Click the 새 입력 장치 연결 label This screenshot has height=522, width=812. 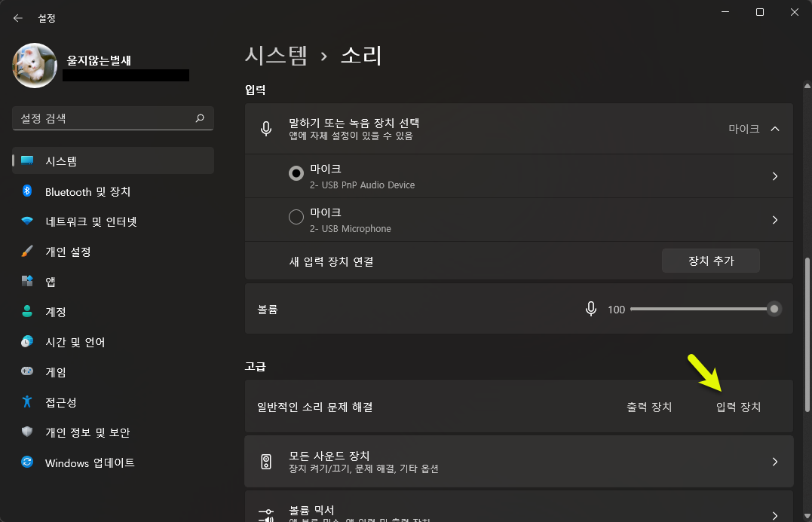click(x=332, y=261)
